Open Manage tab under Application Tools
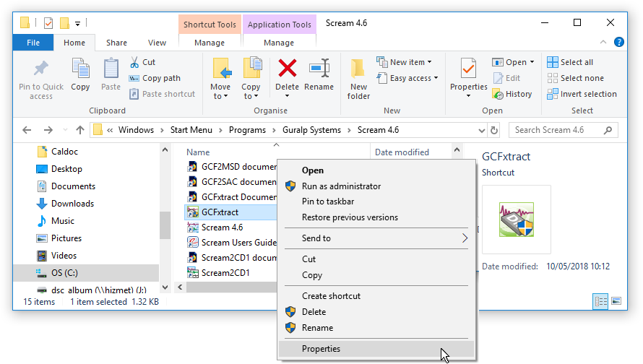Viewport: 643px width, 364px height. [279, 43]
